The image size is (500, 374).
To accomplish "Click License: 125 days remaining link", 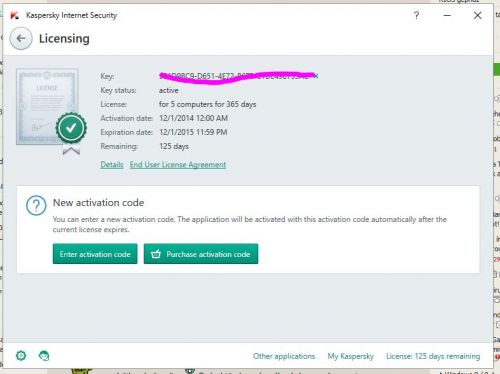I will 433,356.
